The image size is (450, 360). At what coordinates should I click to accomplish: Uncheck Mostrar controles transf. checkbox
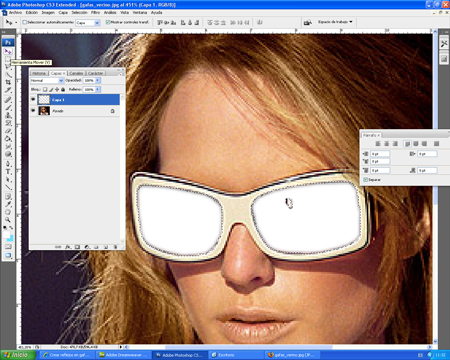pyautogui.click(x=108, y=22)
